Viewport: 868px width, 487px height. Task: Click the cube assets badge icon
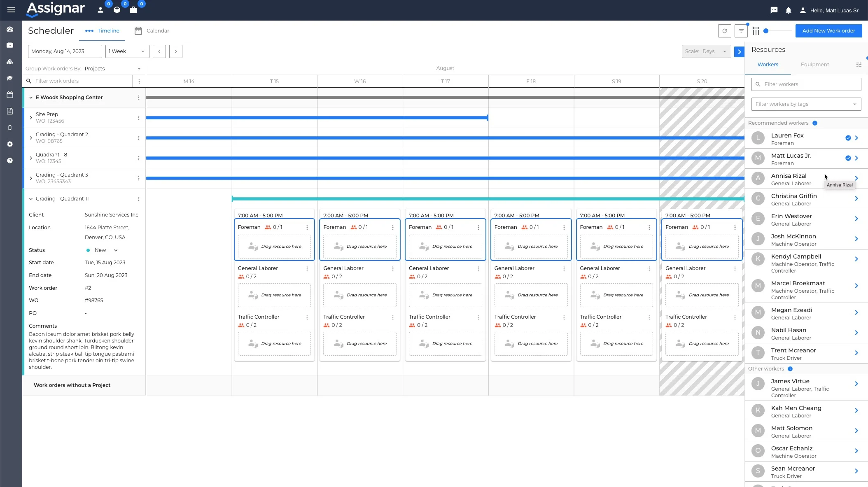[x=117, y=10]
